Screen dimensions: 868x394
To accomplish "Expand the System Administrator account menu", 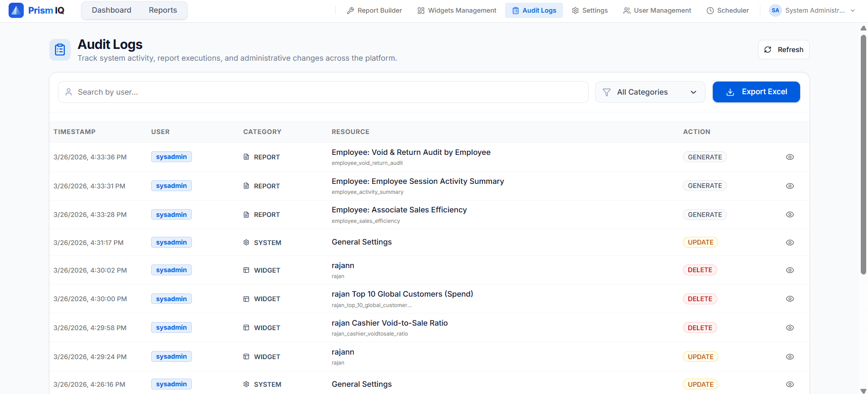I will [x=853, y=10].
